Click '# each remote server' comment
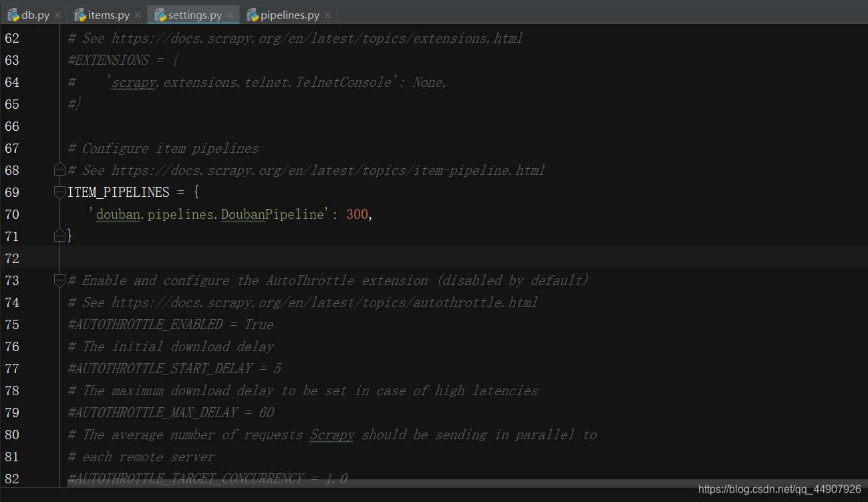 (142, 457)
